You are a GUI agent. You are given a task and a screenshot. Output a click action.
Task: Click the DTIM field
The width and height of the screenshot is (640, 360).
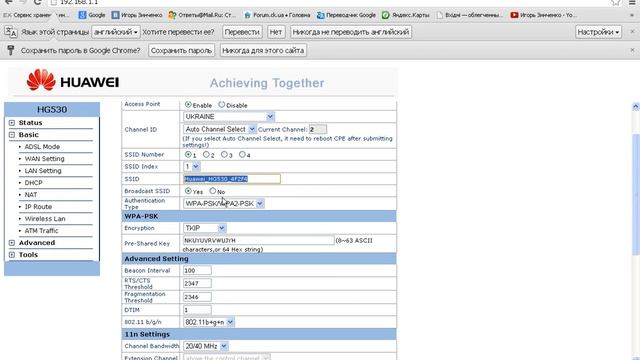click(x=197, y=310)
